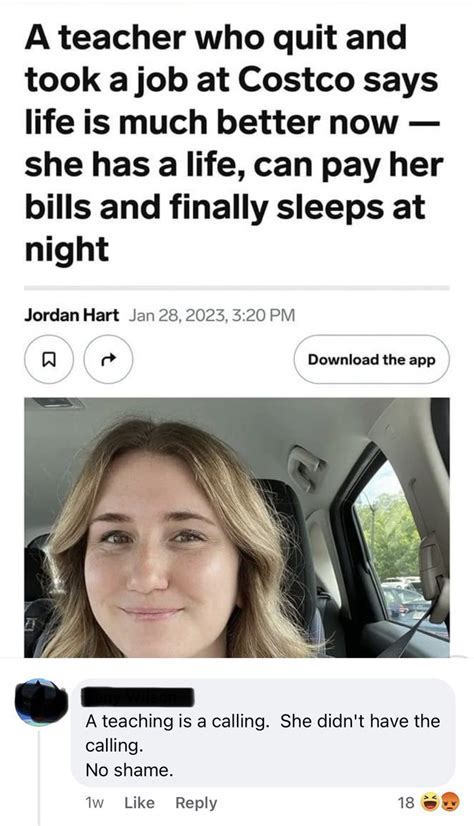Share article using the arrow icon

108,359
